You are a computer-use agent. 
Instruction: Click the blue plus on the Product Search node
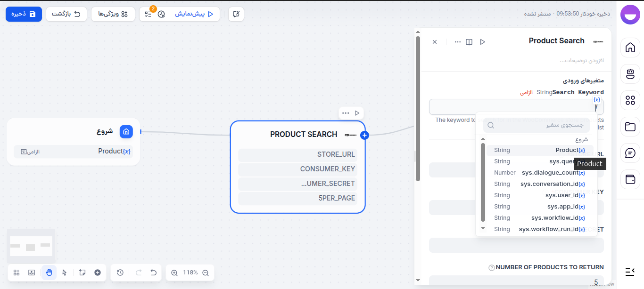coord(364,135)
